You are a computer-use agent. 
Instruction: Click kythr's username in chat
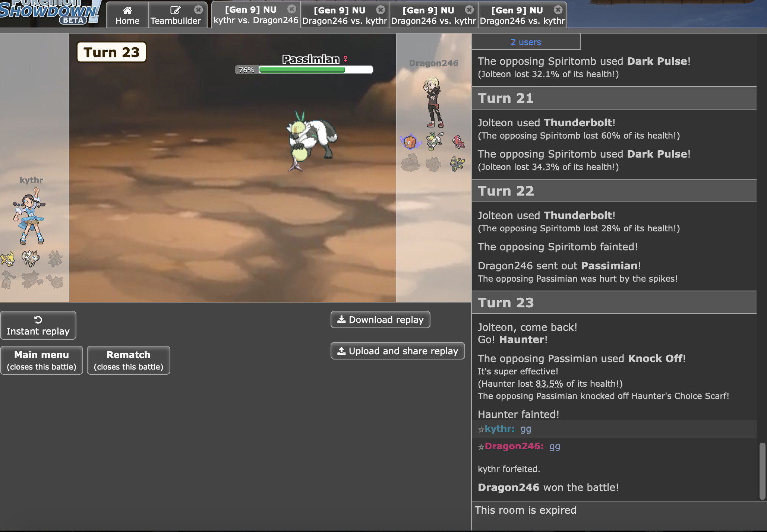tap(499, 429)
